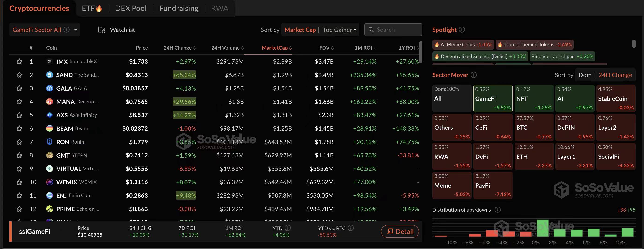Open the Sector Mover info icon
Viewport: 644px width, 249px height.
click(x=474, y=75)
